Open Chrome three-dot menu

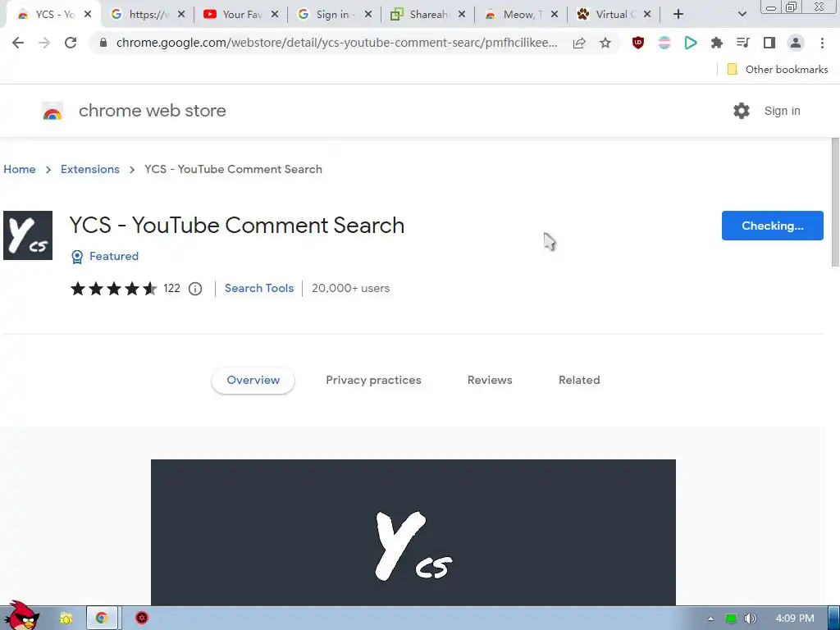[x=822, y=43]
